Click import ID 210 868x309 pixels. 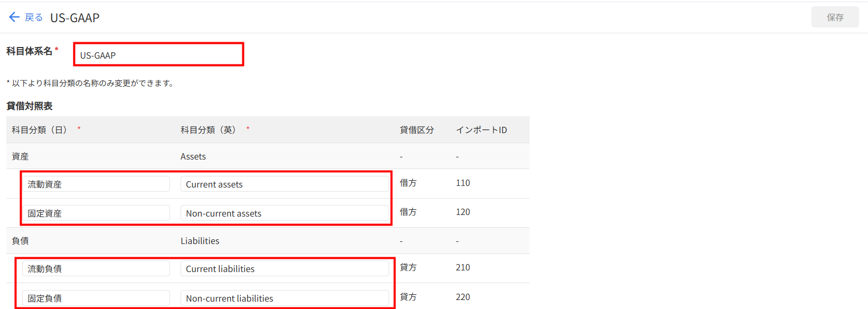pyautogui.click(x=463, y=267)
